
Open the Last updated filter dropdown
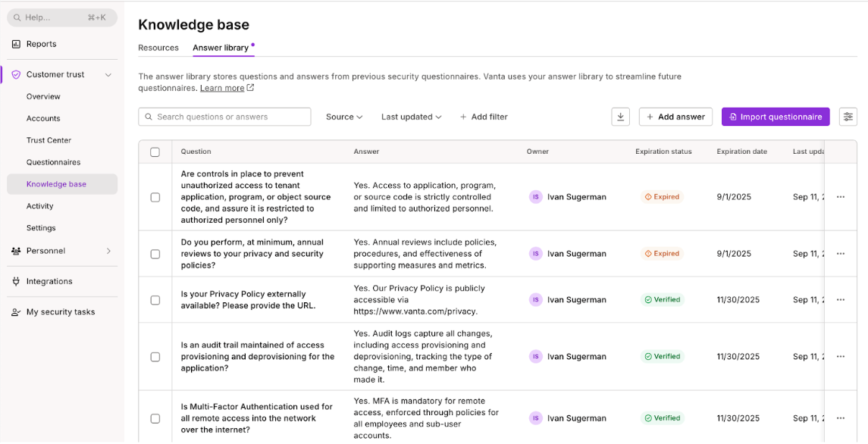click(411, 117)
